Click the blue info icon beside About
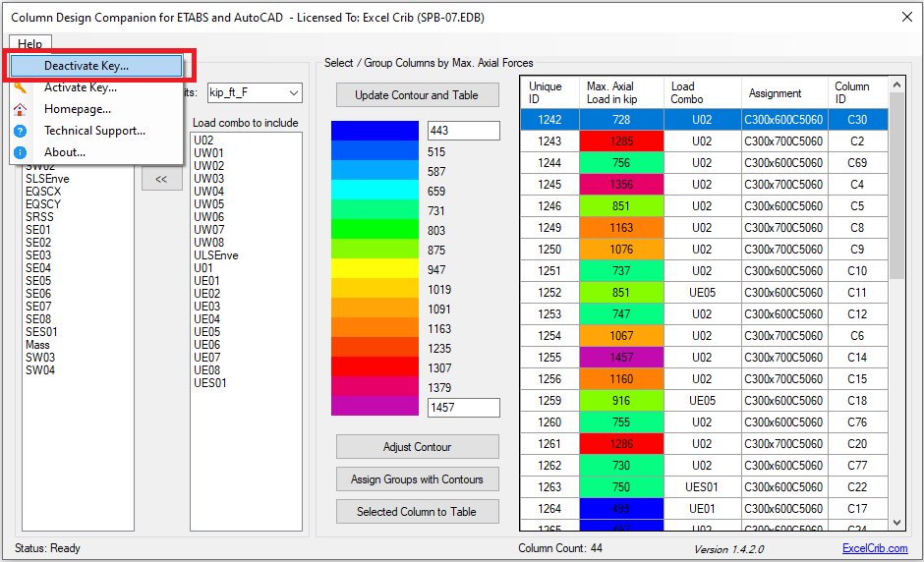 tap(20, 152)
